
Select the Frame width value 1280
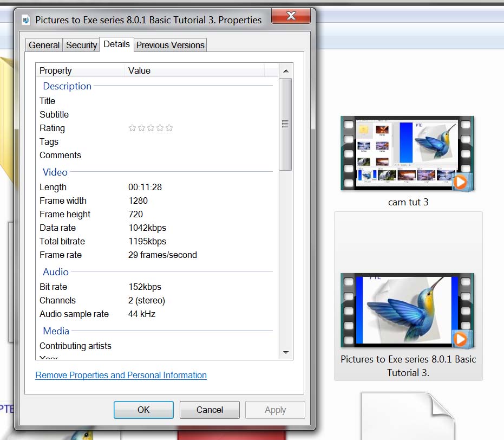pos(138,200)
